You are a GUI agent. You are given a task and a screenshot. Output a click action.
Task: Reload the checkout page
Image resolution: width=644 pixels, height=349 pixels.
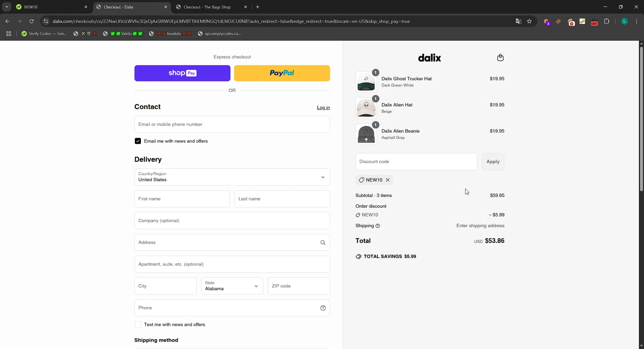(31, 21)
